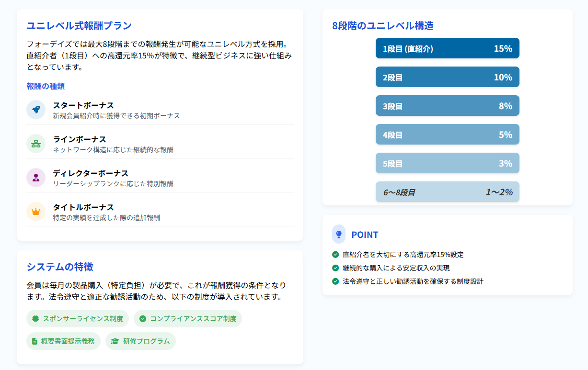The image size is (588, 370).
Task: Click the ユニレベル式報酬プラン heading
Action: (79, 25)
